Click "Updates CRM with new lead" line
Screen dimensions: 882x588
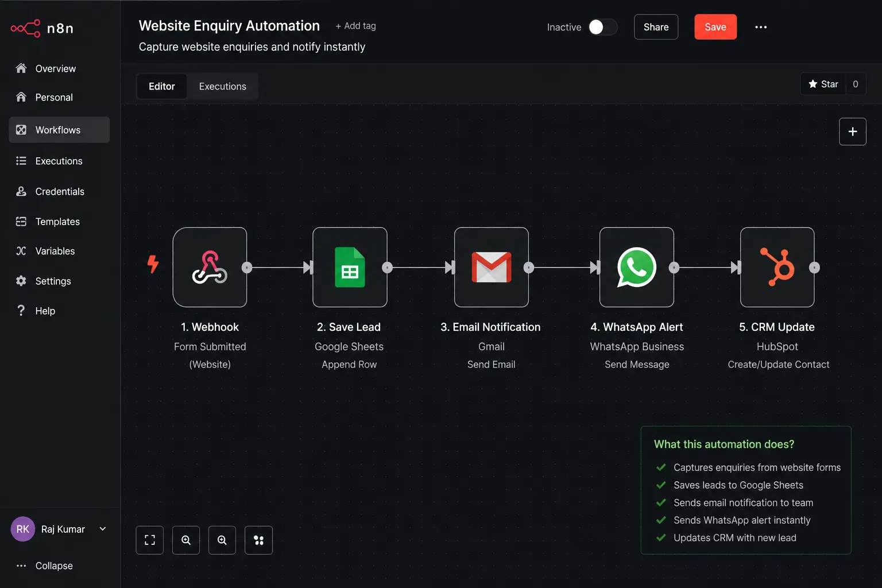[735, 537]
